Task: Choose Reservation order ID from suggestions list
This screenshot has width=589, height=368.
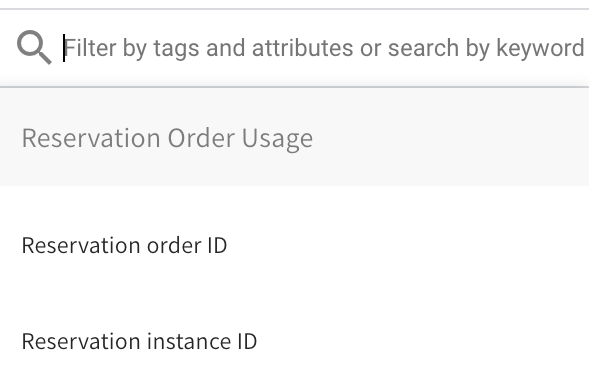Action: click(x=294, y=245)
